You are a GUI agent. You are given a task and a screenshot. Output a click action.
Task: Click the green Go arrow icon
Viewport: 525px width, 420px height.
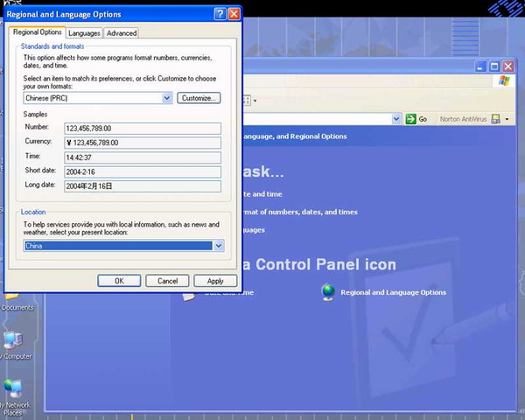410,119
